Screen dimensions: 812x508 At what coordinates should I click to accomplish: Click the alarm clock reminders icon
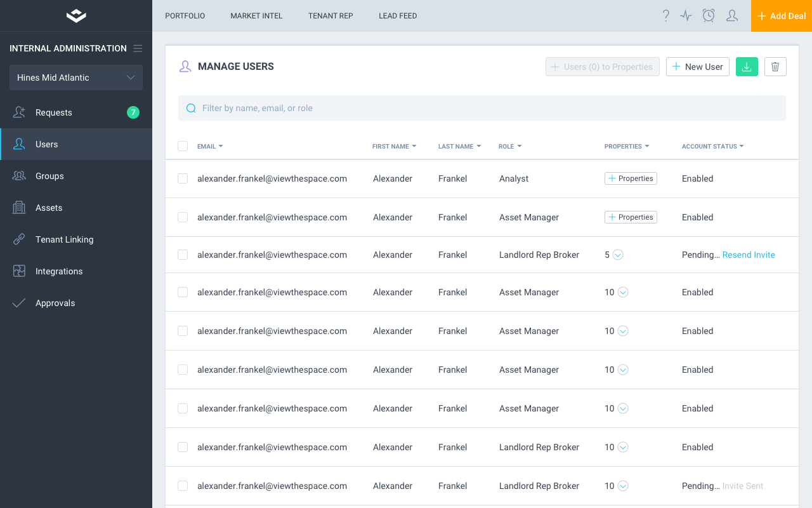tap(709, 16)
